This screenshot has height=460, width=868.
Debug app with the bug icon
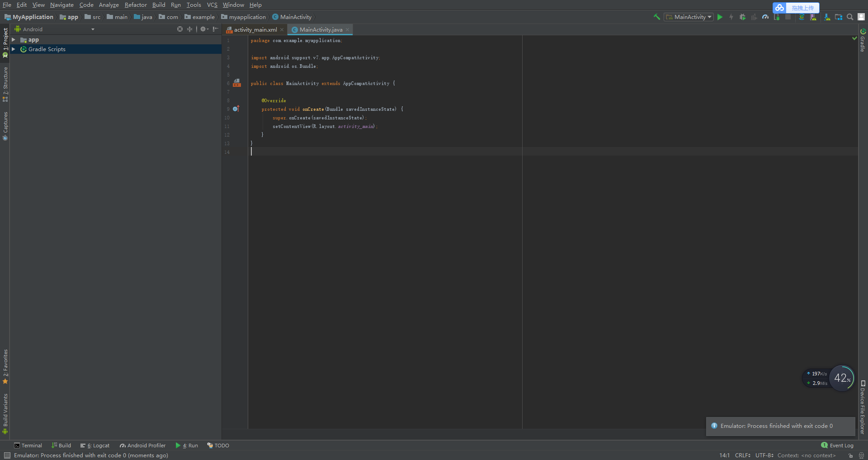tap(742, 17)
